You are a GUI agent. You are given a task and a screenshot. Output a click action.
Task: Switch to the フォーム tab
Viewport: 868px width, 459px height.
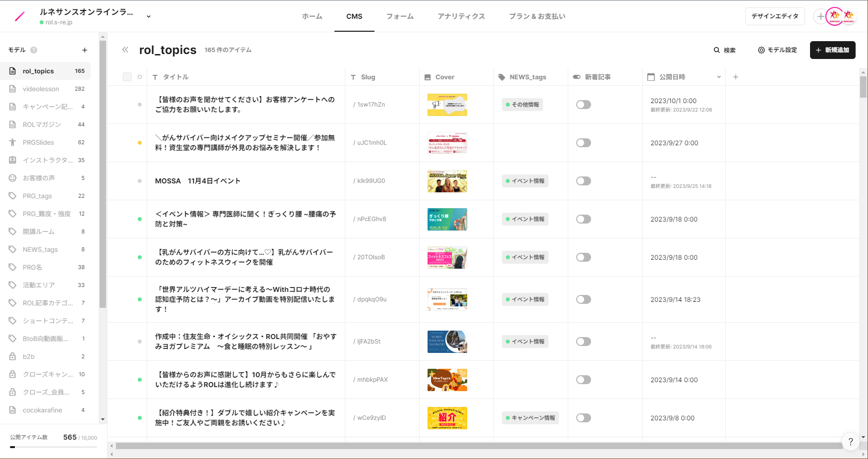pos(400,16)
